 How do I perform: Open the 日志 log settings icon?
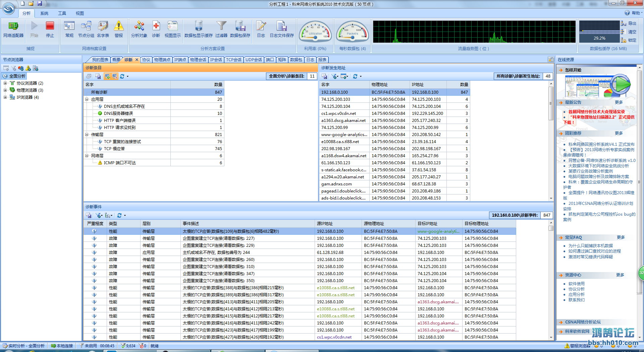point(261,29)
